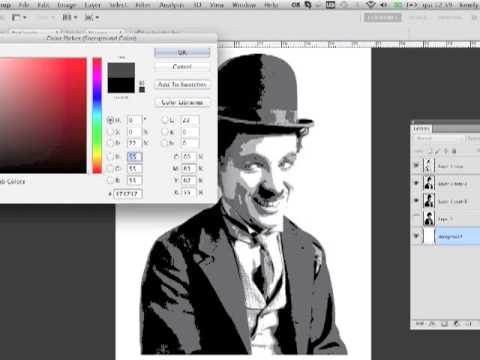
Task: Select the B (brightness) radio button in the HSB group
Action: [110, 143]
